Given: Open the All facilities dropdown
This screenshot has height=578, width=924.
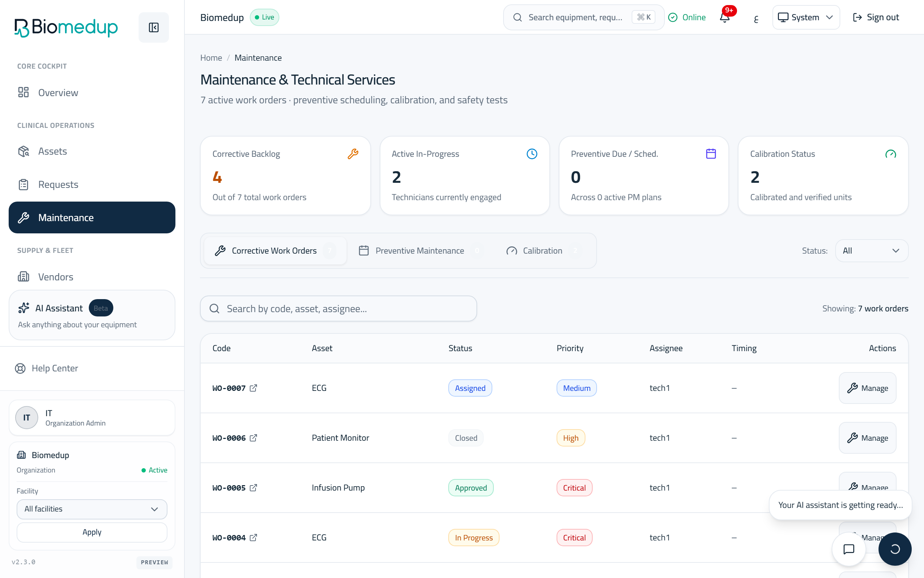Looking at the screenshot, I should point(92,509).
